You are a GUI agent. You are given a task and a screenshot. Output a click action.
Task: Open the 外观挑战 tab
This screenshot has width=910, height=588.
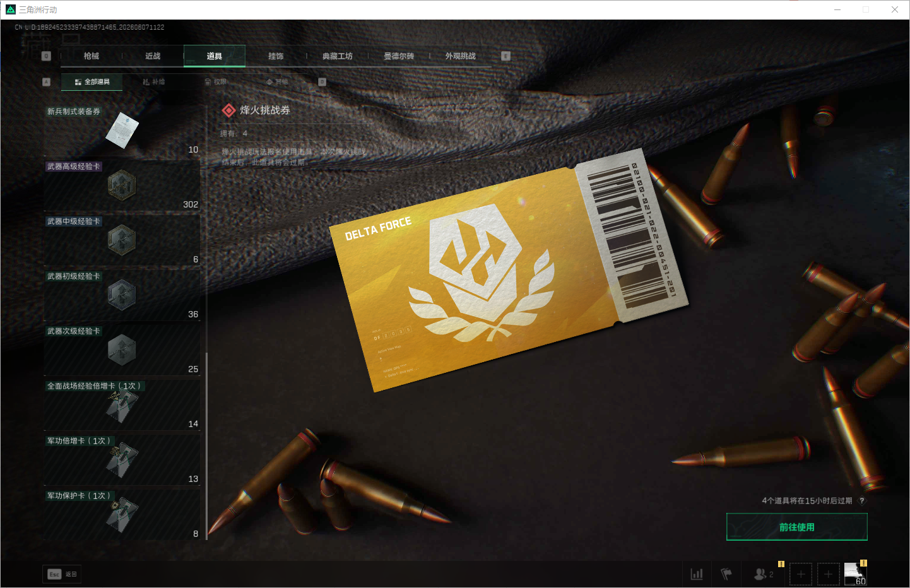(x=461, y=56)
